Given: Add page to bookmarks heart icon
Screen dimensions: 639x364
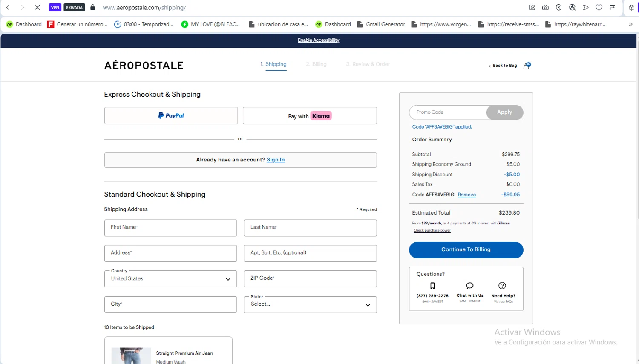Looking at the screenshot, I should coord(599,7).
